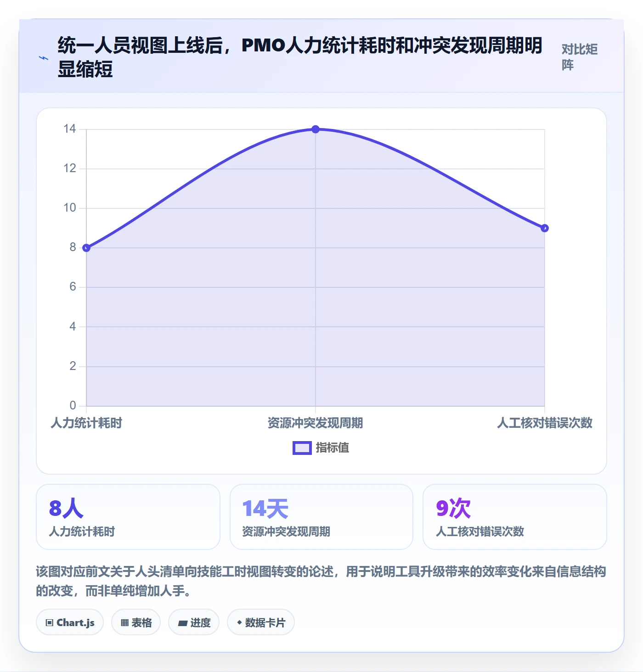Click the y-axis value 2
The width and height of the screenshot is (643, 672).
click(73, 366)
